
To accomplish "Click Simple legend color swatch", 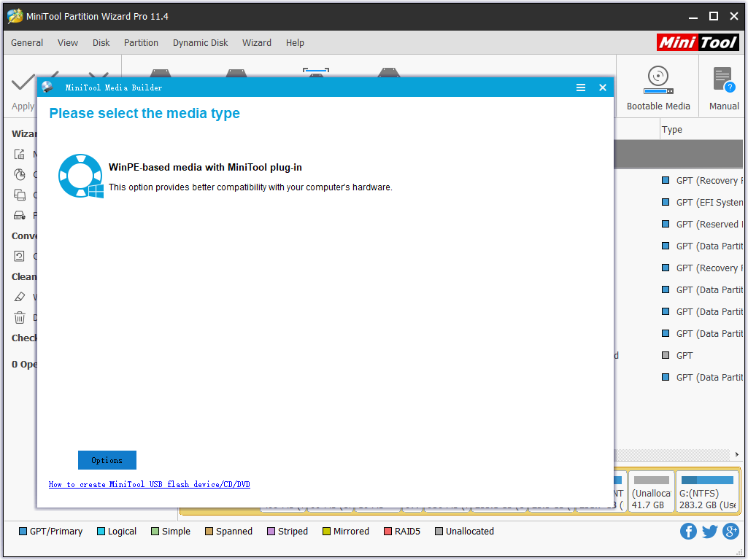I will click(x=155, y=532).
